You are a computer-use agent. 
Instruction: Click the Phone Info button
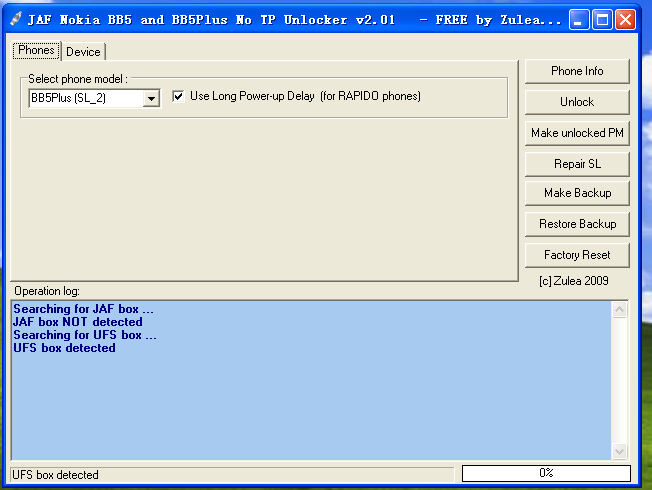click(577, 71)
